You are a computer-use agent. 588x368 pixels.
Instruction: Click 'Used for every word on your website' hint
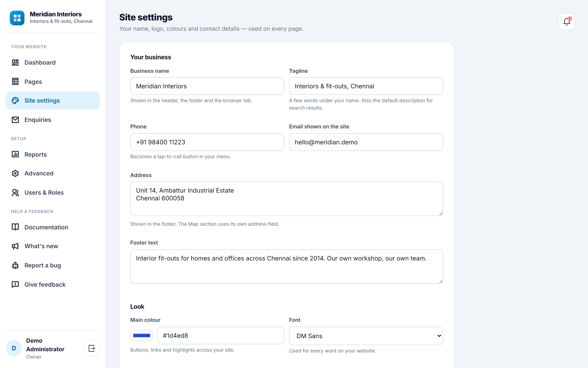pyautogui.click(x=332, y=351)
